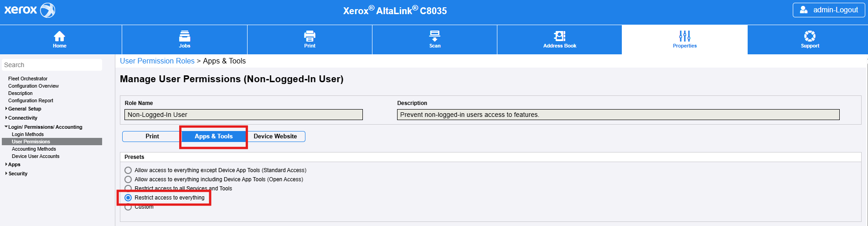Expand the General Setup tree section
This screenshot has height=226, width=868.
(x=6, y=109)
